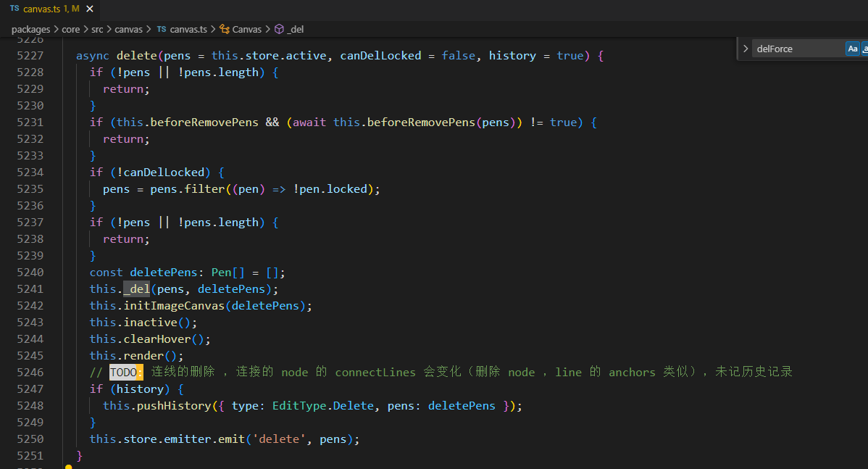Click the return statement on line 5238
Image resolution: width=868 pixels, height=469 pixels.
[x=126, y=239]
